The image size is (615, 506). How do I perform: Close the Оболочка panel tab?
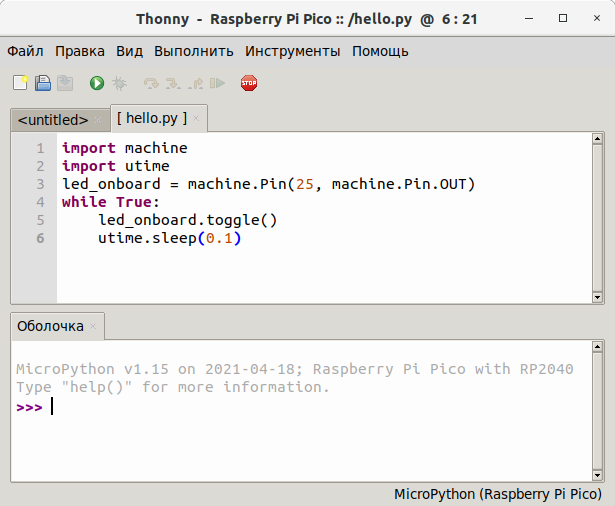tap(93, 326)
